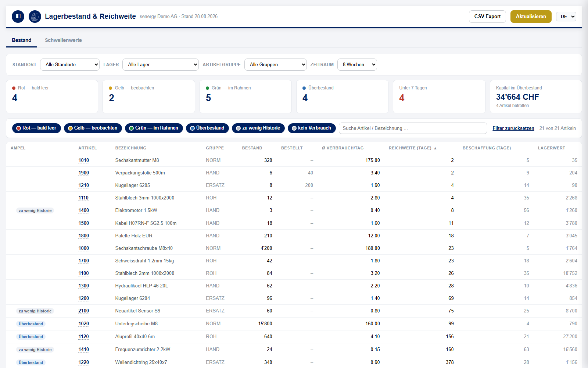Toggle the zu wenig Historie filter chip
The width and height of the screenshot is (588, 368).
(x=258, y=128)
